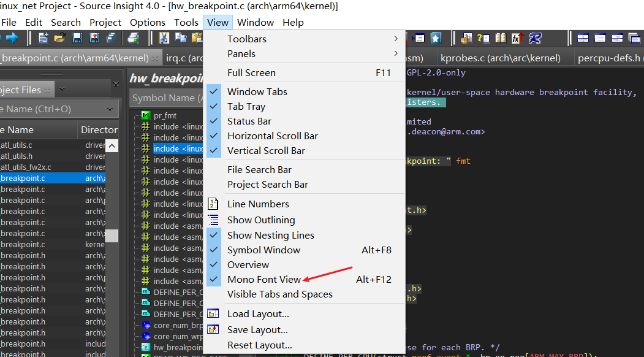Click the indent list icon left of bookmark star
The height and width of the screenshot is (357, 644).
point(419,38)
